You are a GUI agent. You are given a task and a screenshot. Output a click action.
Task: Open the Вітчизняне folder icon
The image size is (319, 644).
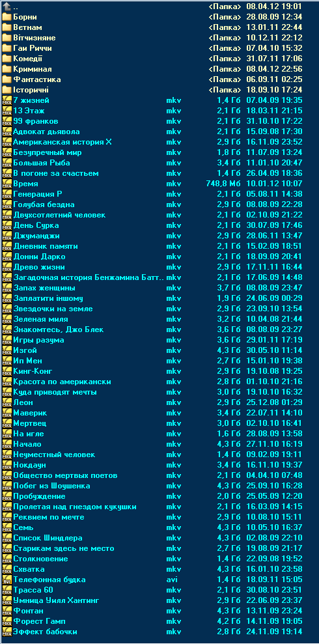click(7, 38)
